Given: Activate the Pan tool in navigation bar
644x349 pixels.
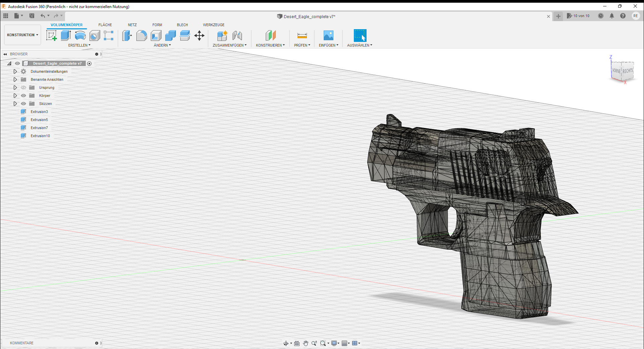Looking at the screenshot, I should (306, 343).
